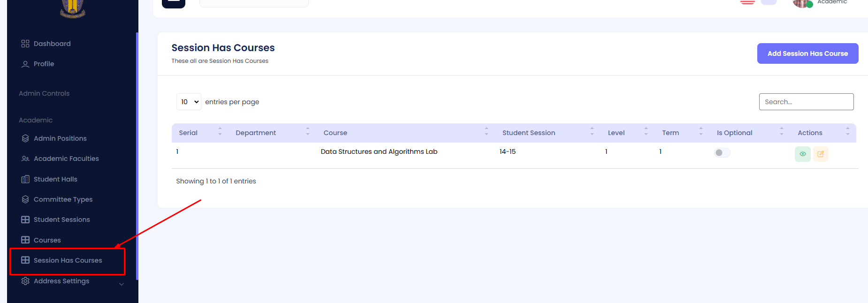Expand Address Settings chevron
Viewport: 868px width, 303px height.
(x=122, y=284)
